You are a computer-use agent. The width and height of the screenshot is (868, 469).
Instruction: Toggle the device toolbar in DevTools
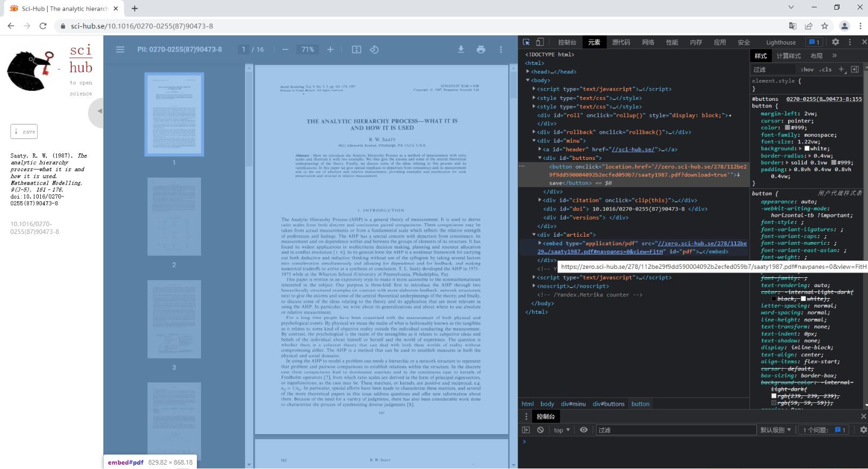click(540, 42)
